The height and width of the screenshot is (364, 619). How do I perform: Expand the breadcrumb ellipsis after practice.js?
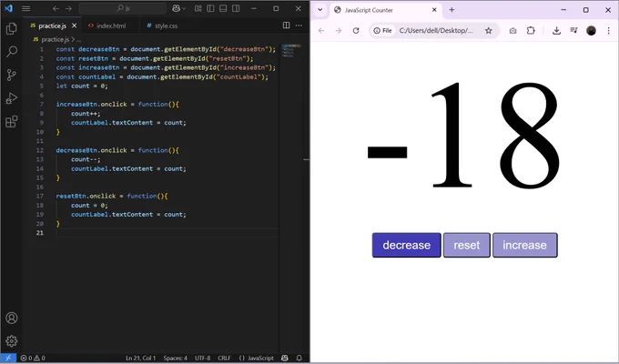[x=79, y=39]
